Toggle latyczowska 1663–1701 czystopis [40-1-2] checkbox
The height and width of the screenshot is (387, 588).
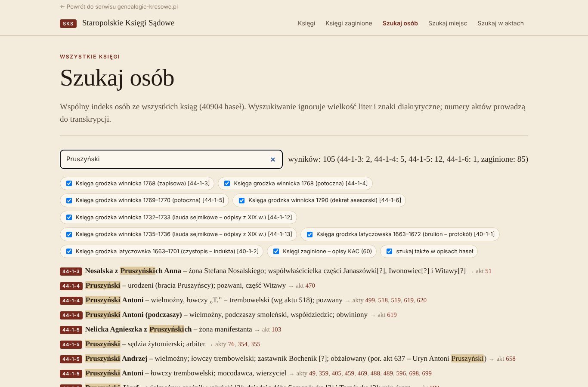pos(69,252)
